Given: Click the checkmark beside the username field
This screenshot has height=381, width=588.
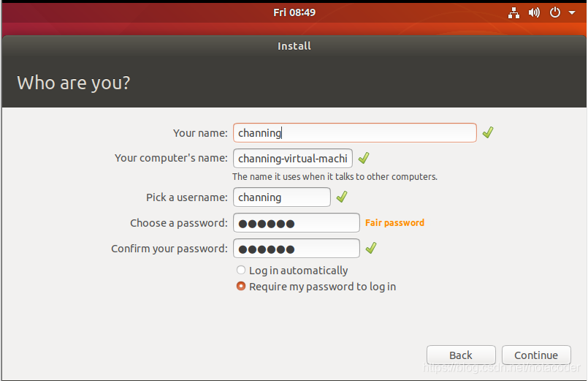Looking at the screenshot, I should coord(342,197).
